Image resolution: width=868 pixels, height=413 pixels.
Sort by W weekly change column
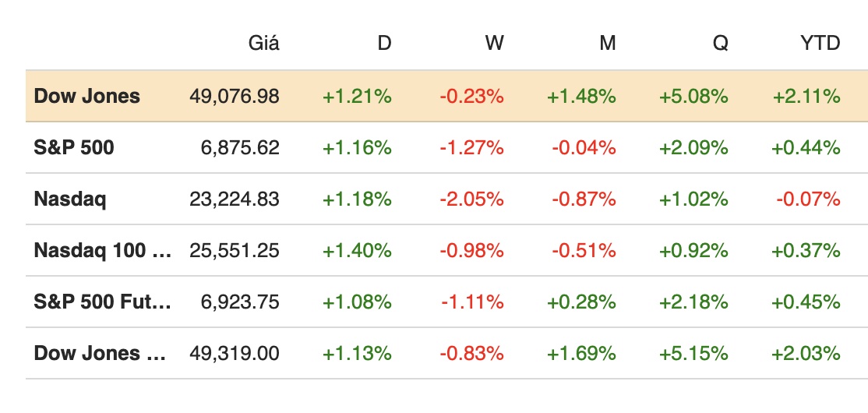coord(494,43)
